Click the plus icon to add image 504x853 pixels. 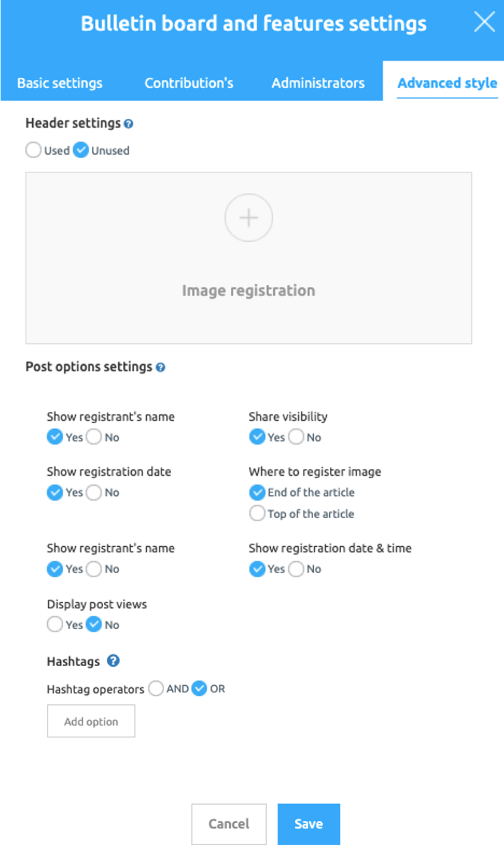[x=249, y=218]
